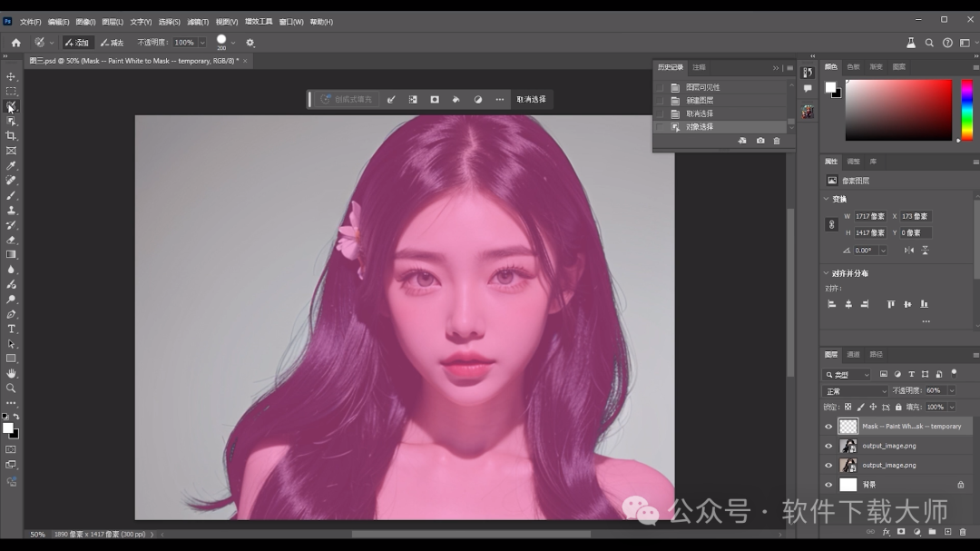Viewport: 980px width, 551px height.
Task: Hide the Mask temporary layer
Action: pyautogui.click(x=828, y=427)
